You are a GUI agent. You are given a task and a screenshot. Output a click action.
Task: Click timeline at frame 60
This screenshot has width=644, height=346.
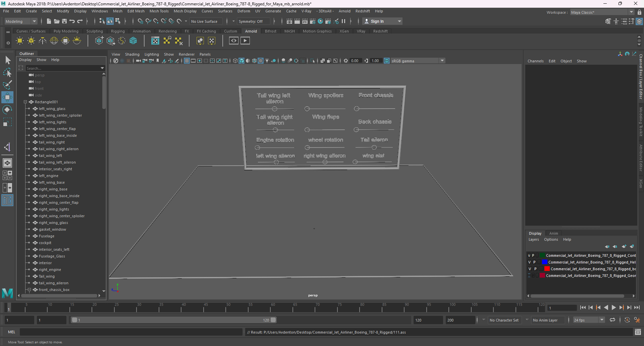[273, 307]
